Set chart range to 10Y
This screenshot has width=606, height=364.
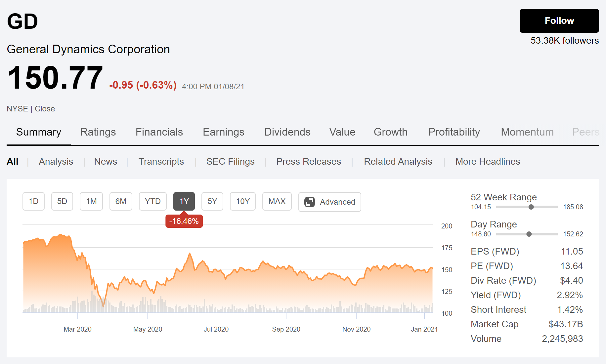pos(243,201)
